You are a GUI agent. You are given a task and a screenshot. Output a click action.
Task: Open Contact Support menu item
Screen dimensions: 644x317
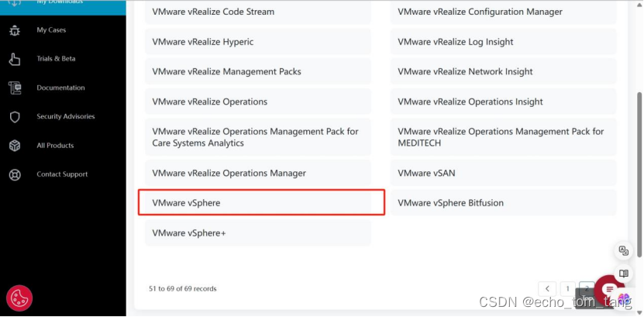[62, 174]
